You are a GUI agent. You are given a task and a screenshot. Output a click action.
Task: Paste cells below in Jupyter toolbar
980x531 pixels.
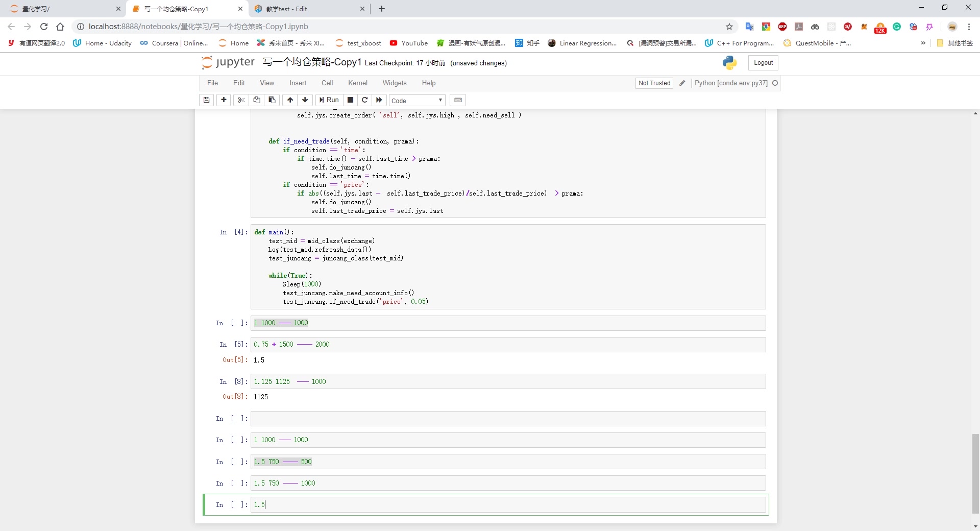coord(272,100)
